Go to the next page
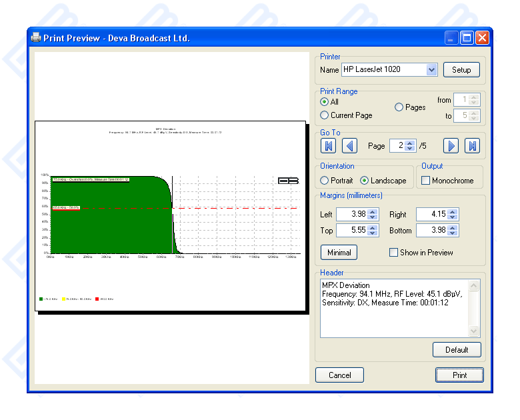 [451, 146]
